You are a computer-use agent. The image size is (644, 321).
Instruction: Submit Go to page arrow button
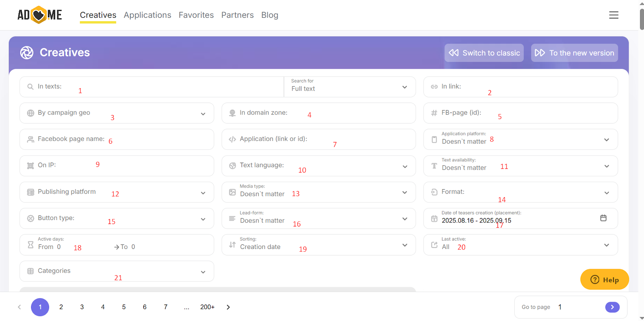[x=612, y=307]
